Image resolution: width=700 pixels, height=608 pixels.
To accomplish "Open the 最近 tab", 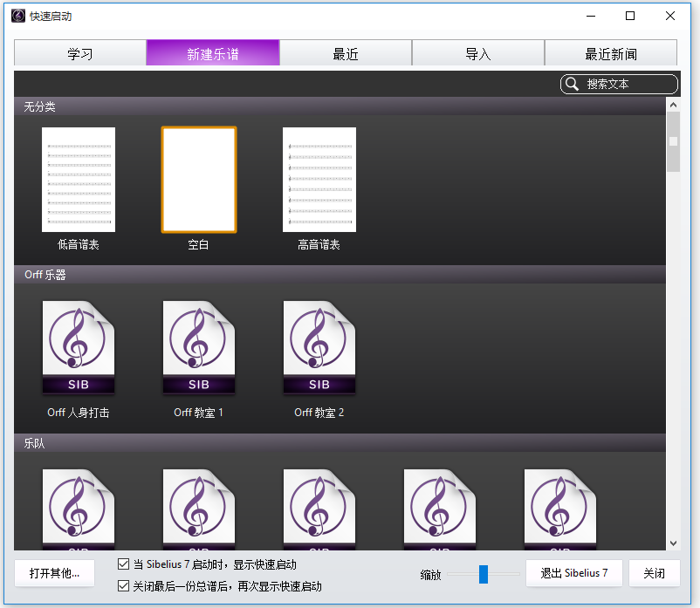I will coord(346,53).
